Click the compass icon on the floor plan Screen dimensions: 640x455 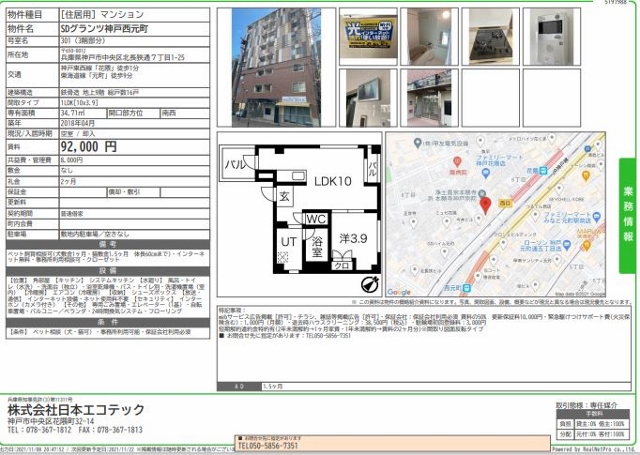click(370, 284)
